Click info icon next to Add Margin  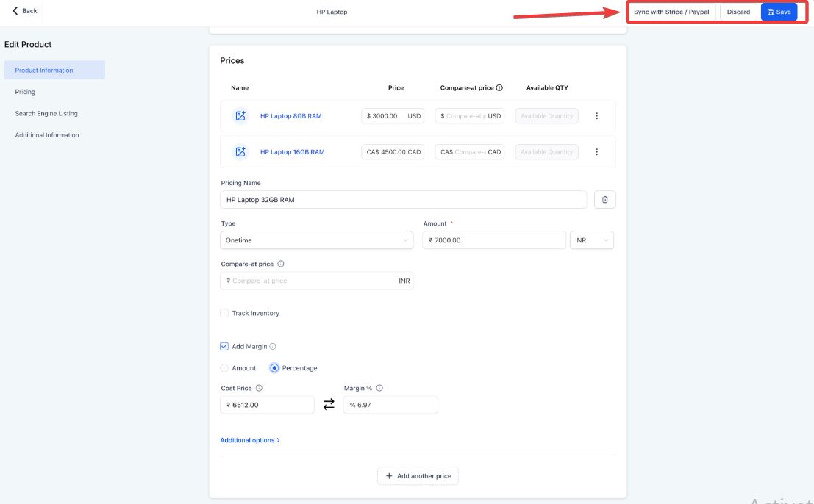click(x=273, y=347)
